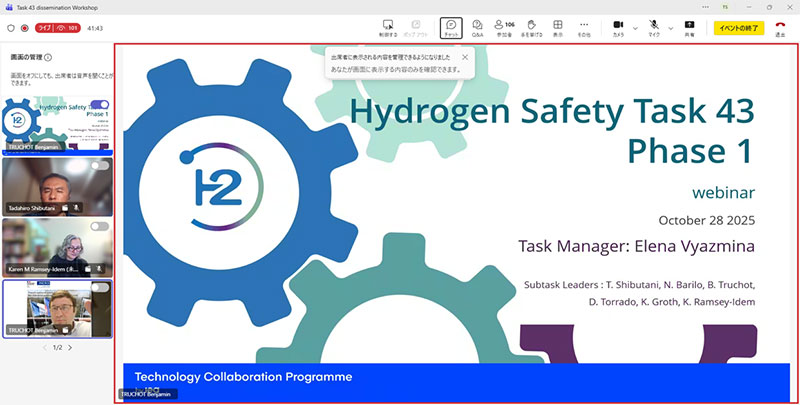This screenshot has height=405, width=800.
Task: Unmute the microphone (マイク)
Action: coord(654,25)
